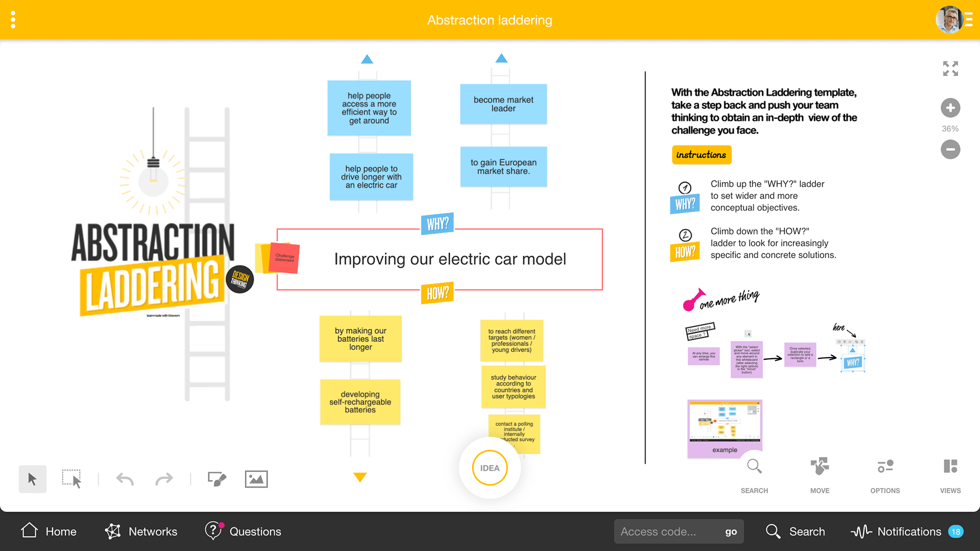Open the Questions section
980x551 pixels.
pyautogui.click(x=243, y=531)
